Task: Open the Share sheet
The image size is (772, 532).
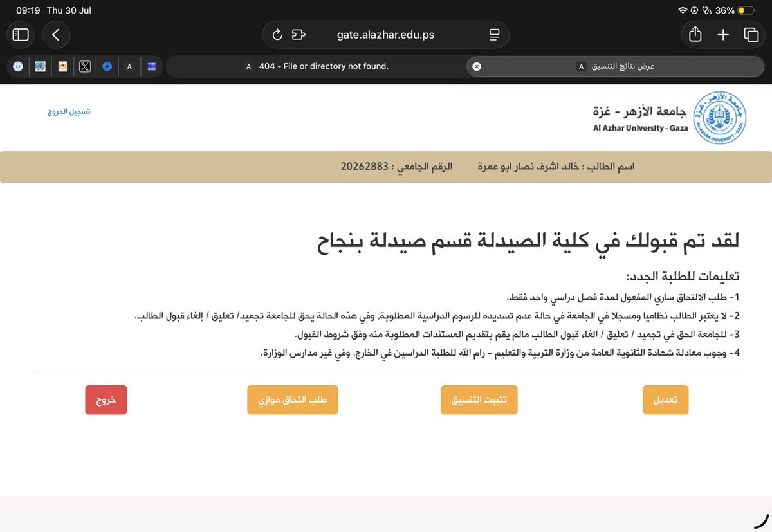Action: 695,35
